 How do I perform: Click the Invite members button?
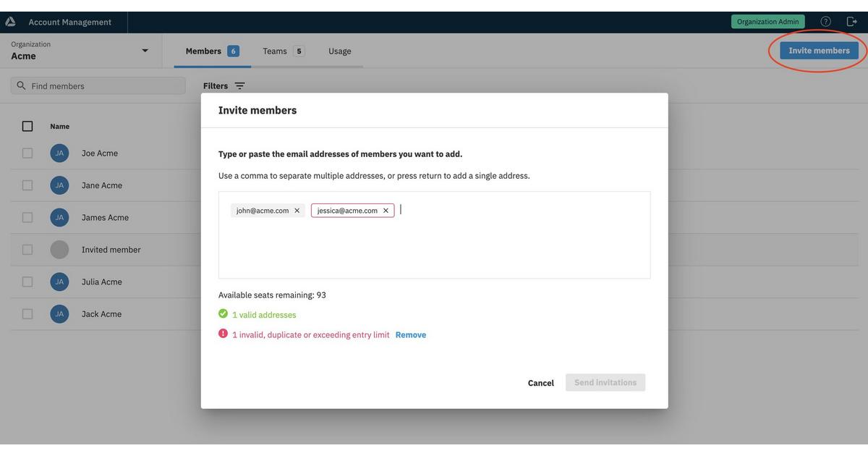[x=819, y=51]
